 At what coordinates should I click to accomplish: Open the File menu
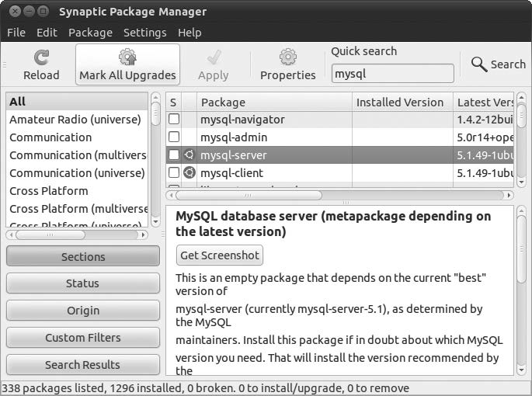point(16,33)
